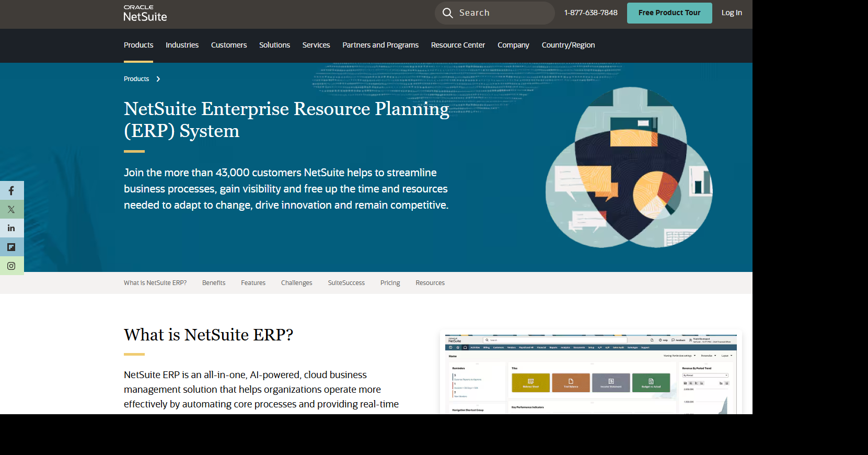Image resolution: width=868 pixels, height=455 pixels.
Task: Open the Solutions menu
Action: pos(274,45)
